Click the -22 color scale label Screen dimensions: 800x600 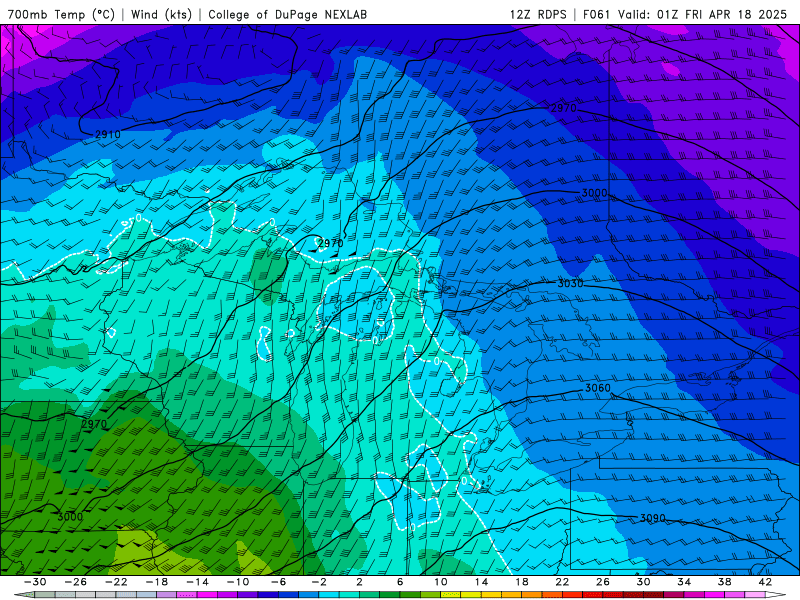point(116,582)
